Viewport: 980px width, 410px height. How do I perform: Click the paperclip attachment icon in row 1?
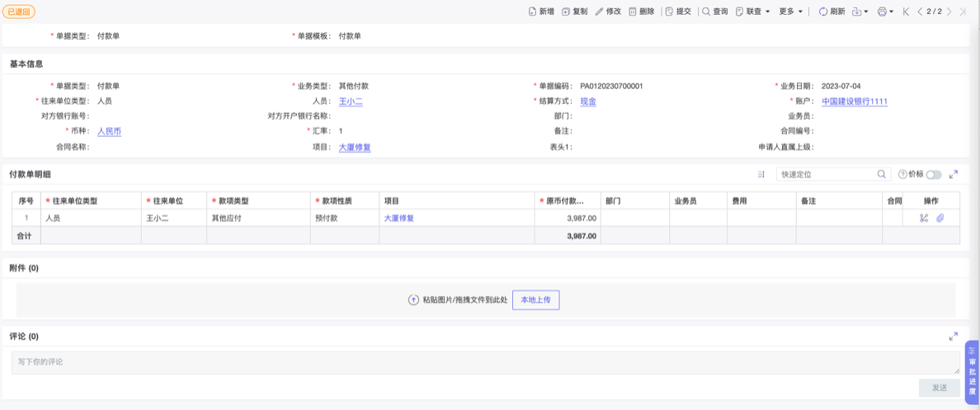[x=940, y=219]
